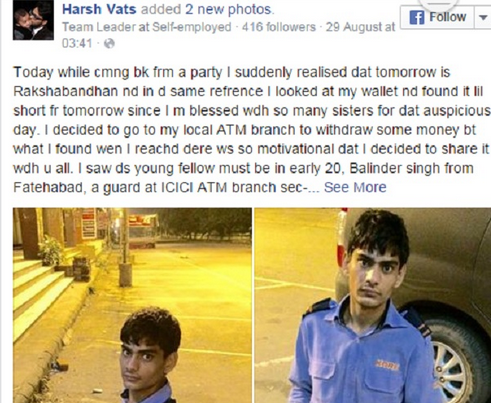Viewport: 493px width, 403px height.
Task: Visit the Self-employed page link
Action: click(x=191, y=27)
